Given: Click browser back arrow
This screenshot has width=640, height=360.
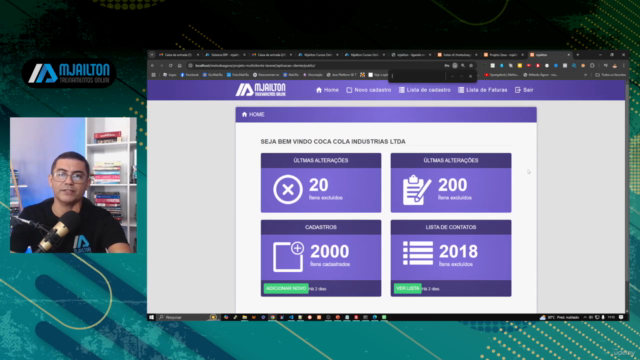Looking at the screenshot, I should 153,65.
